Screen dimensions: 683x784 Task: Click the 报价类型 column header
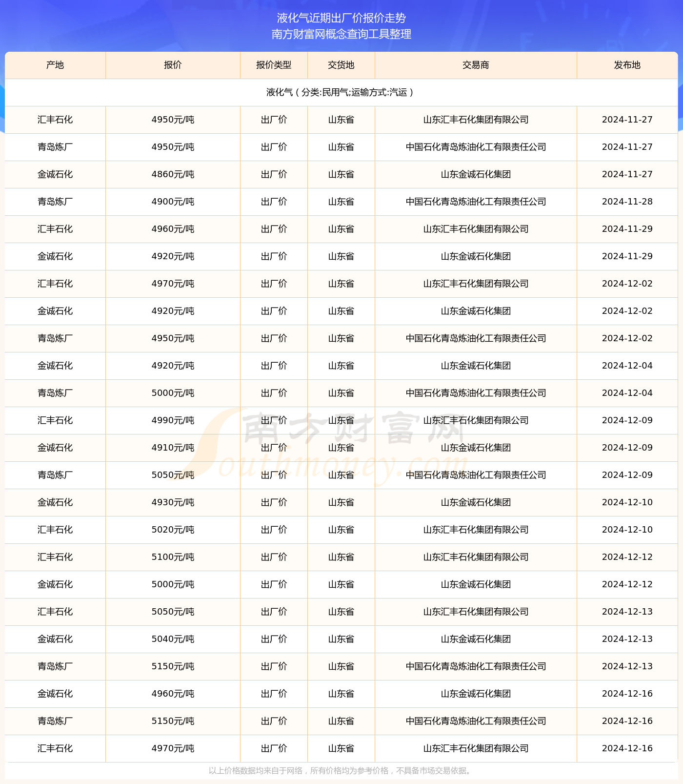pyautogui.click(x=274, y=65)
